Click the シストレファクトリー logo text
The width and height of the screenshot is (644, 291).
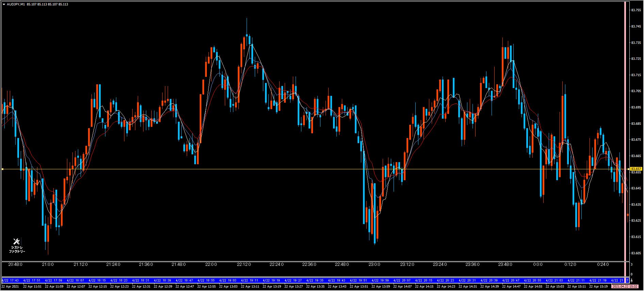[x=17, y=250]
